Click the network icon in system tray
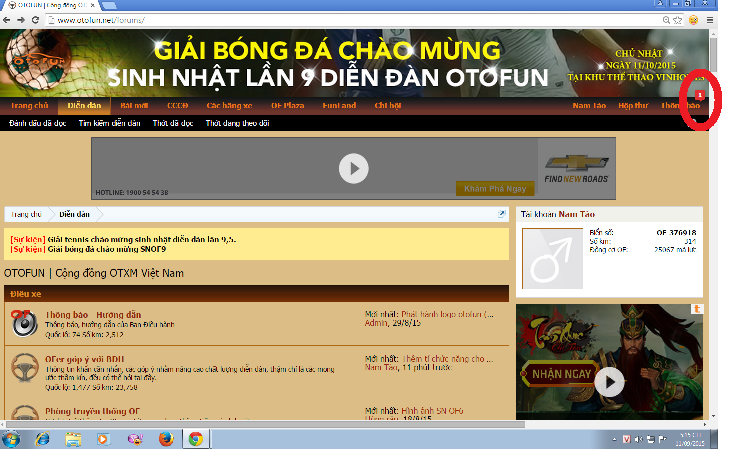The height and width of the screenshot is (460, 739). 651,439
